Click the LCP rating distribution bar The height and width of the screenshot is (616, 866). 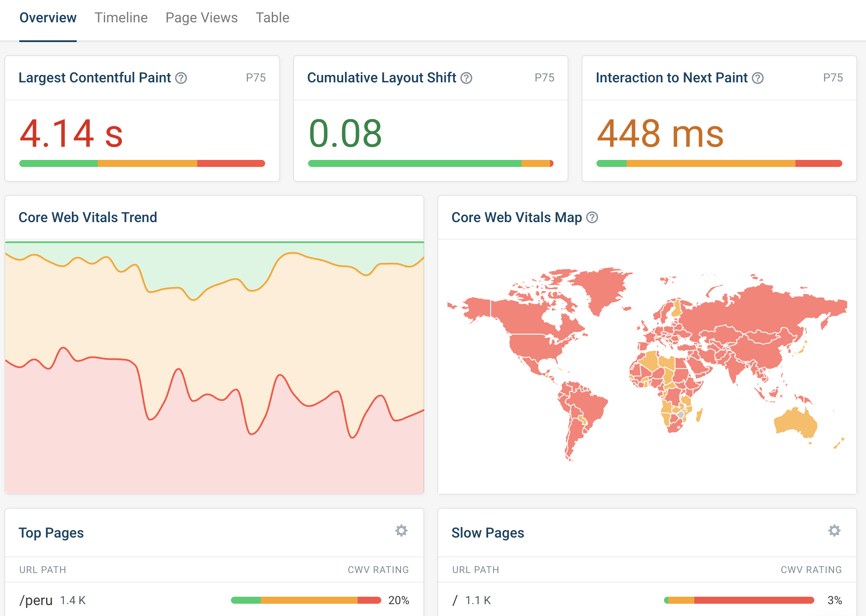point(142,163)
